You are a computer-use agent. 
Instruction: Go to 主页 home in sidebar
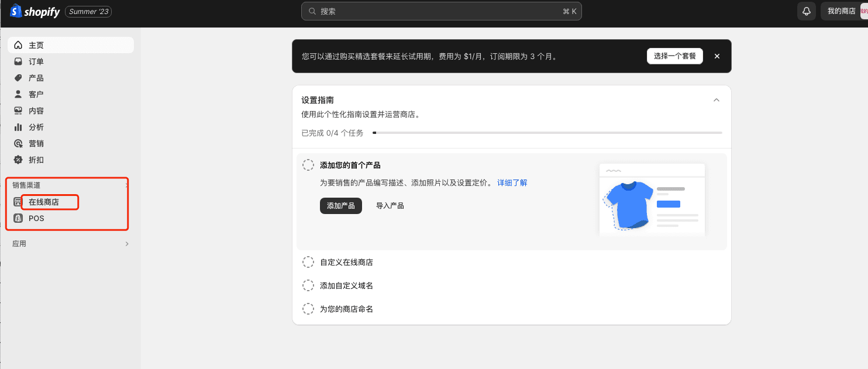click(x=36, y=45)
